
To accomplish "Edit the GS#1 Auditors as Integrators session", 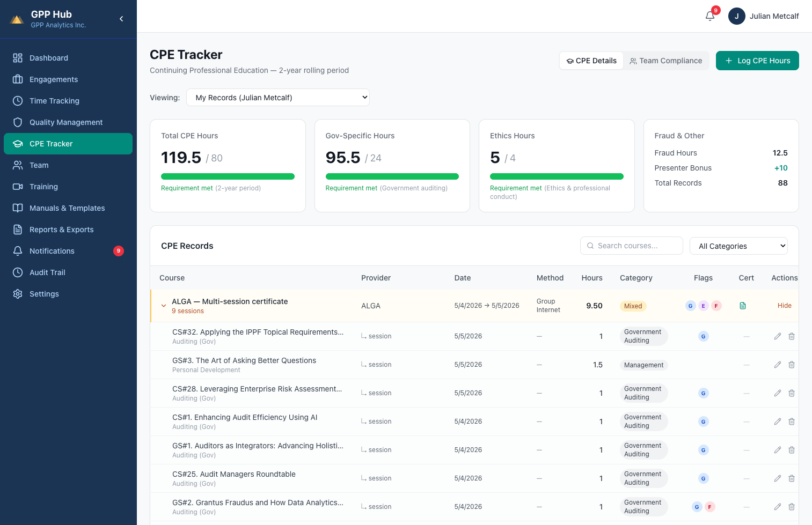I will 778,450.
